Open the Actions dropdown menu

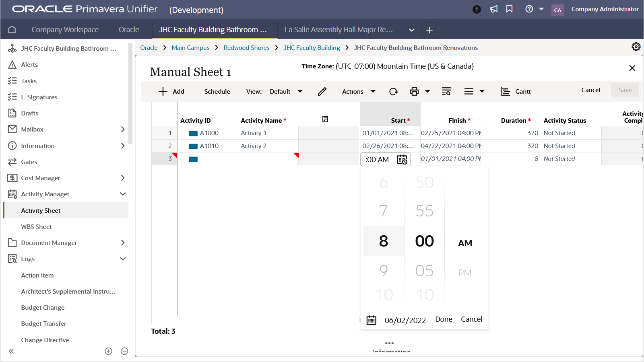coord(359,91)
